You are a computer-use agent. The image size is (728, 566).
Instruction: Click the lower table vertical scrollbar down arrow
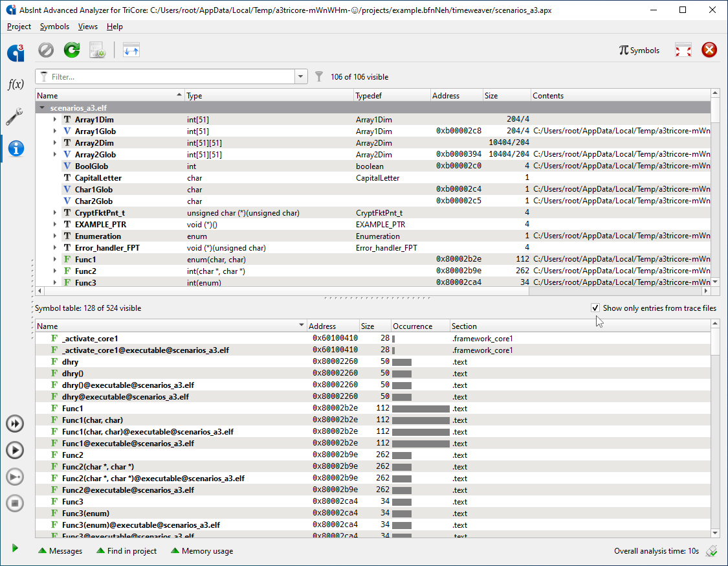coord(715,533)
